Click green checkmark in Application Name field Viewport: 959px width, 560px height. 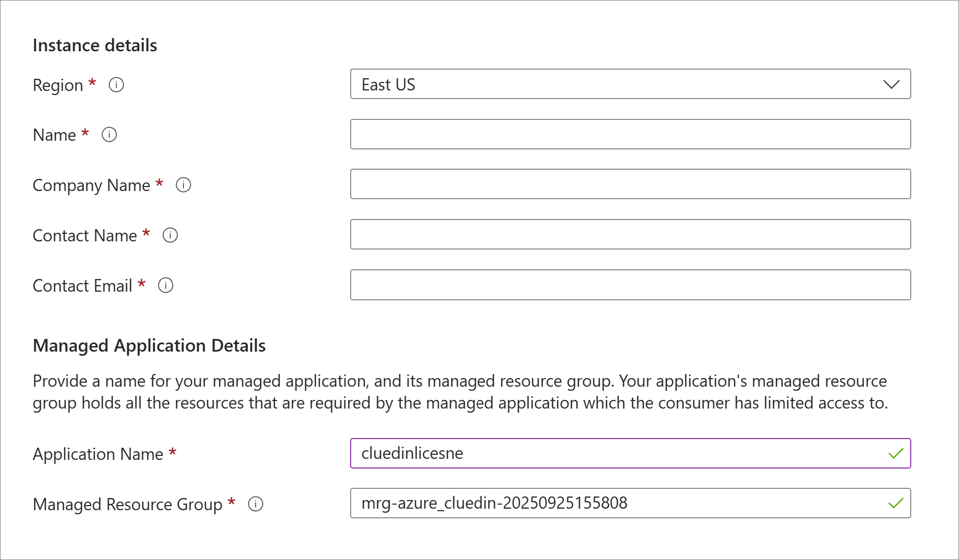pyautogui.click(x=895, y=453)
